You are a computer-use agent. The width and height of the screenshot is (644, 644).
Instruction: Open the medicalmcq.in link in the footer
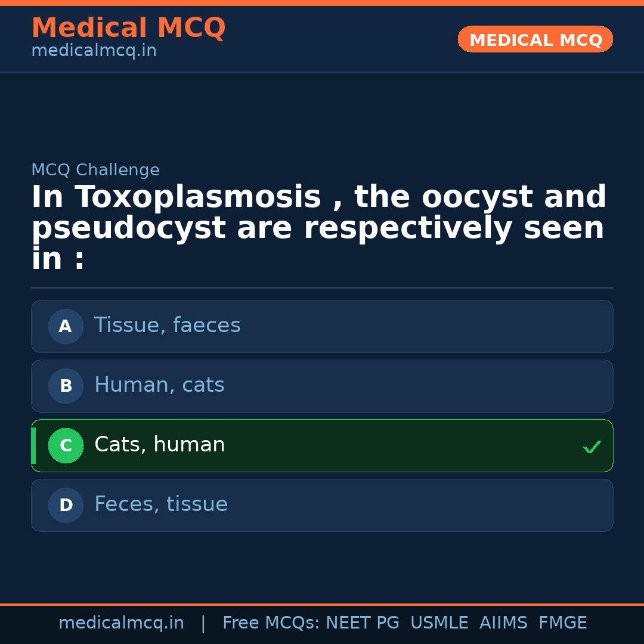121,622
